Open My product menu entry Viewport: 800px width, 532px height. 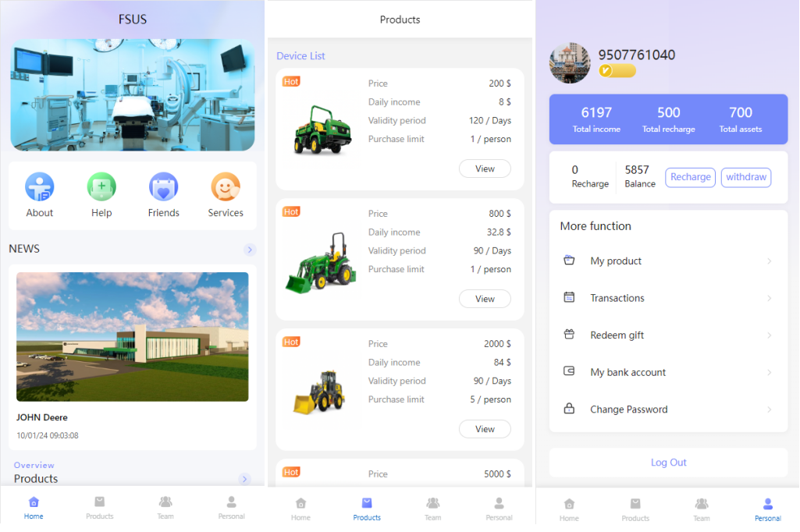668,261
